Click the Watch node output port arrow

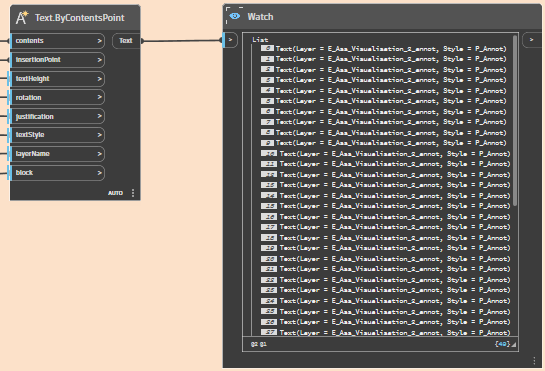click(532, 40)
